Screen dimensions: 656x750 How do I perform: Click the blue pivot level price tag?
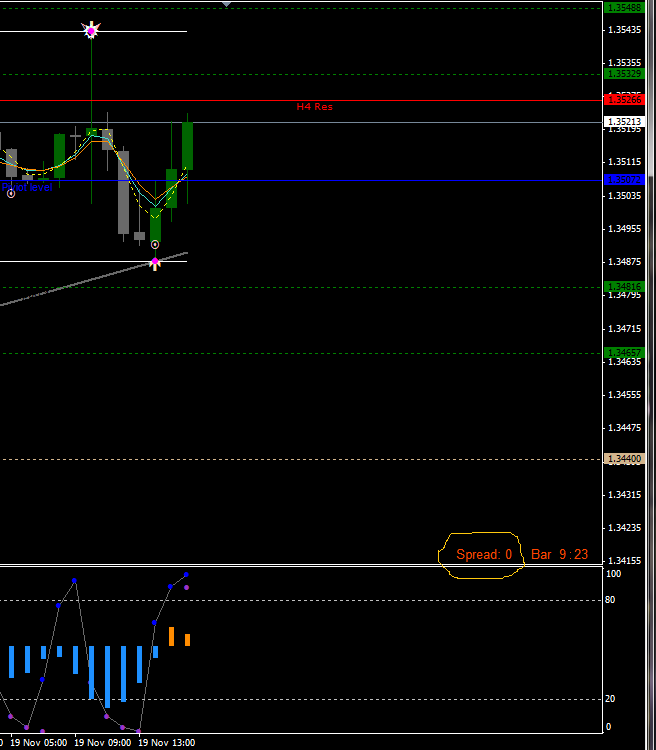point(624,180)
